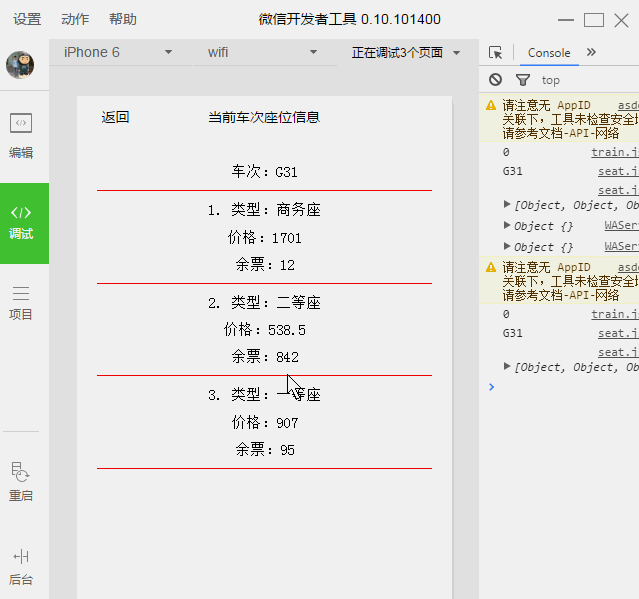
Task: Expand the first [Object, Object, ...] array entry
Action: pyautogui.click(x=507, y=204)
